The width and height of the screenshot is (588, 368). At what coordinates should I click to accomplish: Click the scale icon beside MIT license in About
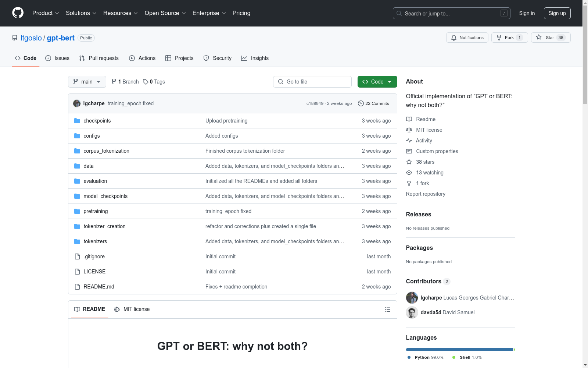(409, 130)
